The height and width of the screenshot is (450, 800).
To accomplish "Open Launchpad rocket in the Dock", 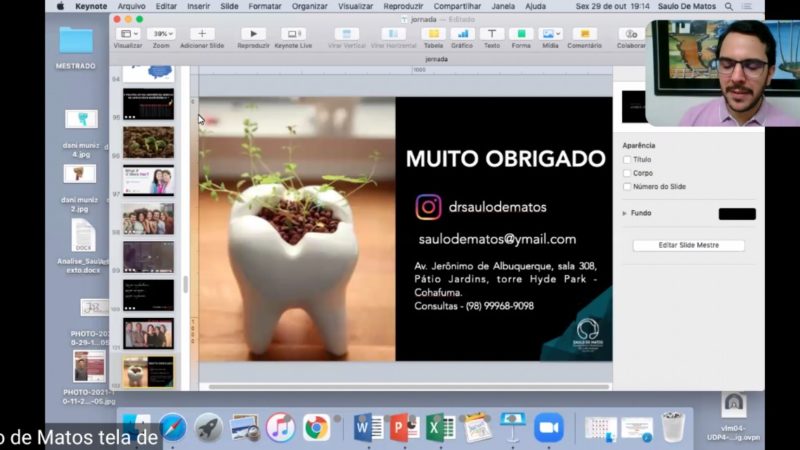I will pos(208,427).
